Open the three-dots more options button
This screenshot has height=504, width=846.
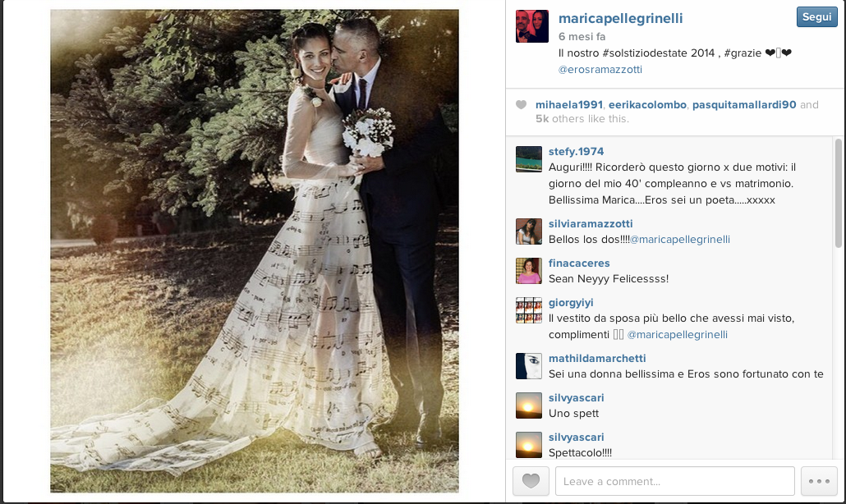[819, 481]
